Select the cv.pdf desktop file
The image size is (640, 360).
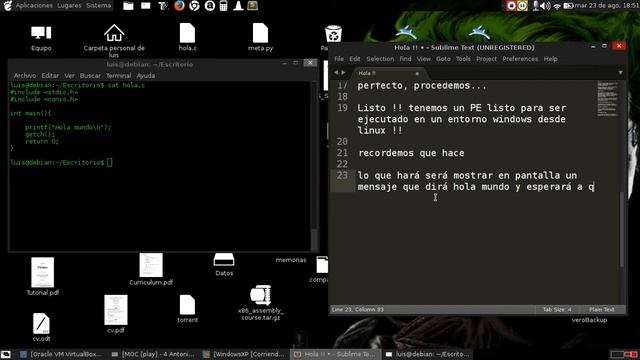116,314
